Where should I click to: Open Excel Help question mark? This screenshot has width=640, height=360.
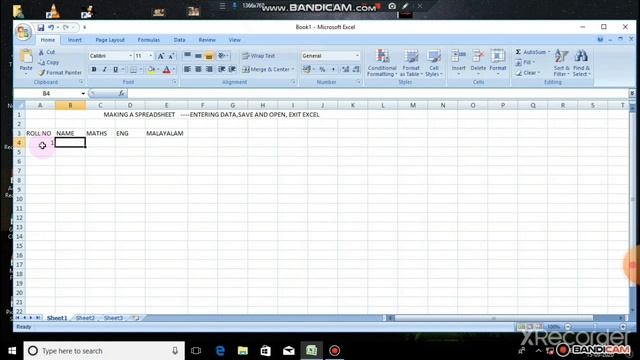pyautogui.click(x=600, y=40)
